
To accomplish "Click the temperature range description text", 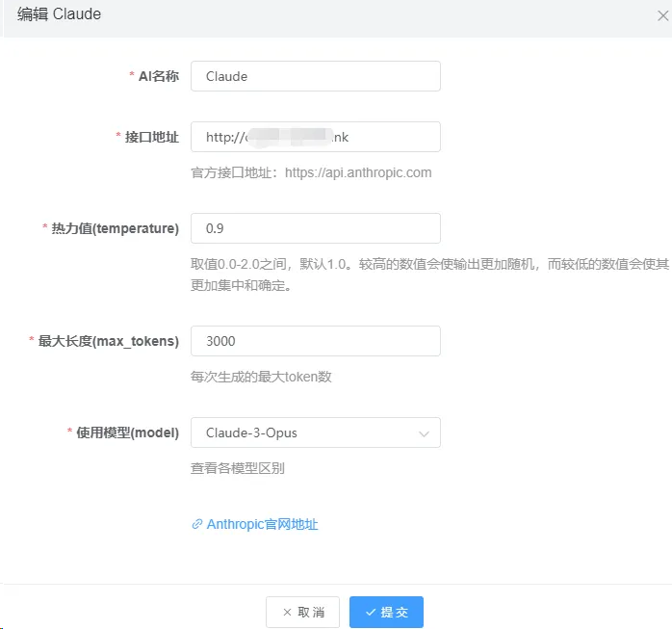I will 429,275.
